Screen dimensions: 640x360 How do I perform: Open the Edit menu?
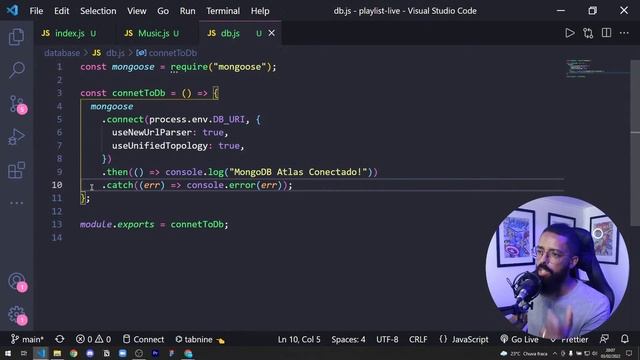(62, 11)
